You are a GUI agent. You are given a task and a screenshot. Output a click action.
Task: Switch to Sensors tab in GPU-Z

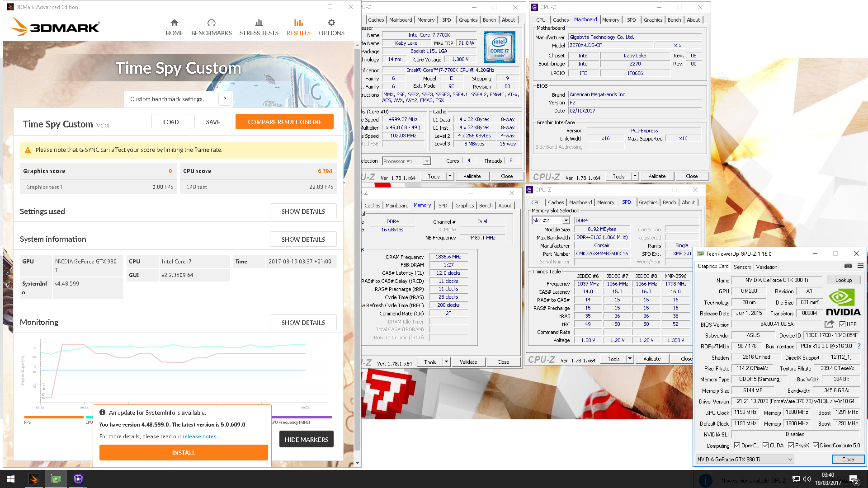pyautogui.click(x=742, y=267)
